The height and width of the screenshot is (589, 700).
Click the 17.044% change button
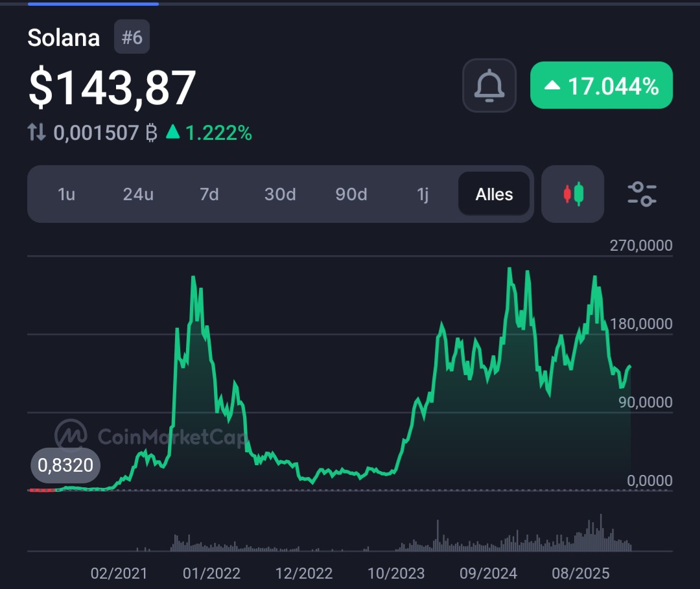(601, 85)
